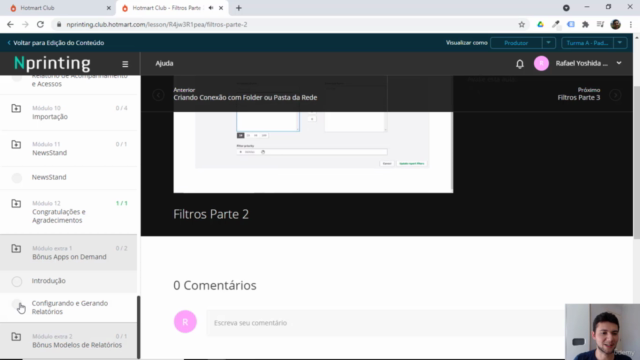Click folder icon of Módulo 12
640x360 pixels.
[16, 203]
